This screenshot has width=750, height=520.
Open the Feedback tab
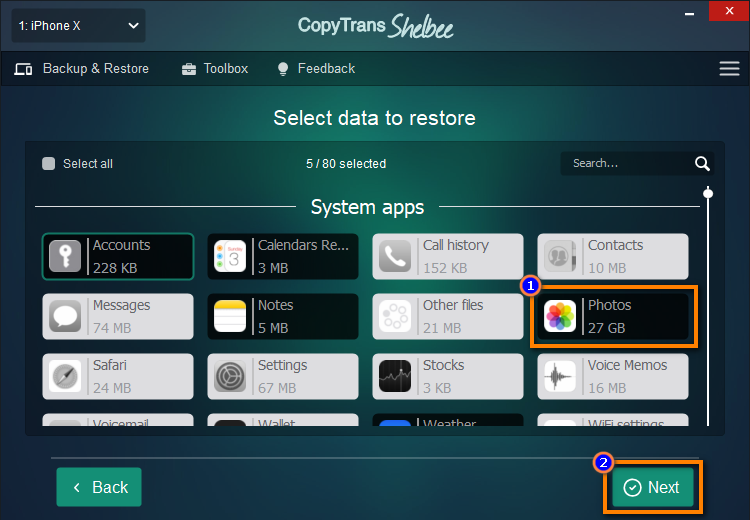316,69
